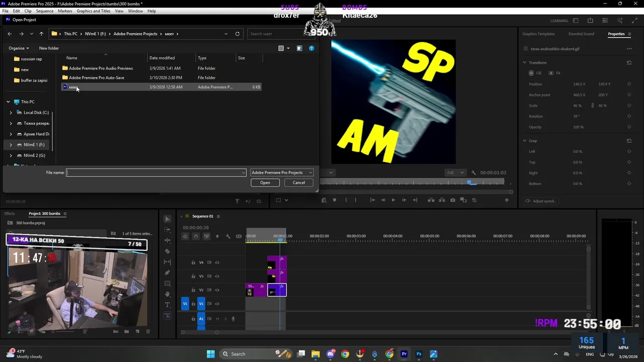The width and height of the screenshot is (644, 362).
Task: Step forward one frame
Action: tap(404, 200)
